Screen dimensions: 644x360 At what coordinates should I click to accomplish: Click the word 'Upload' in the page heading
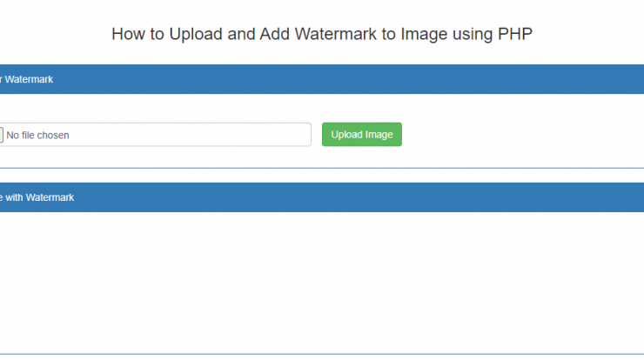click(x=196, y=35)
